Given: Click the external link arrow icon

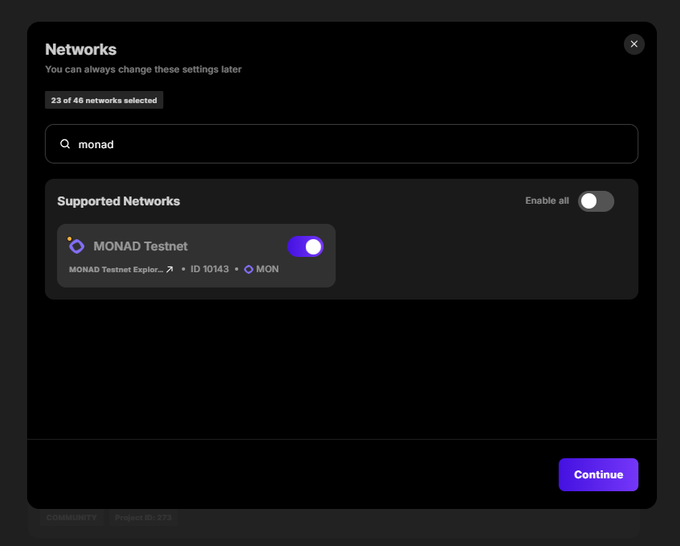Looking at the screenshot, I should pyautogui.click(x=170, y=269).
